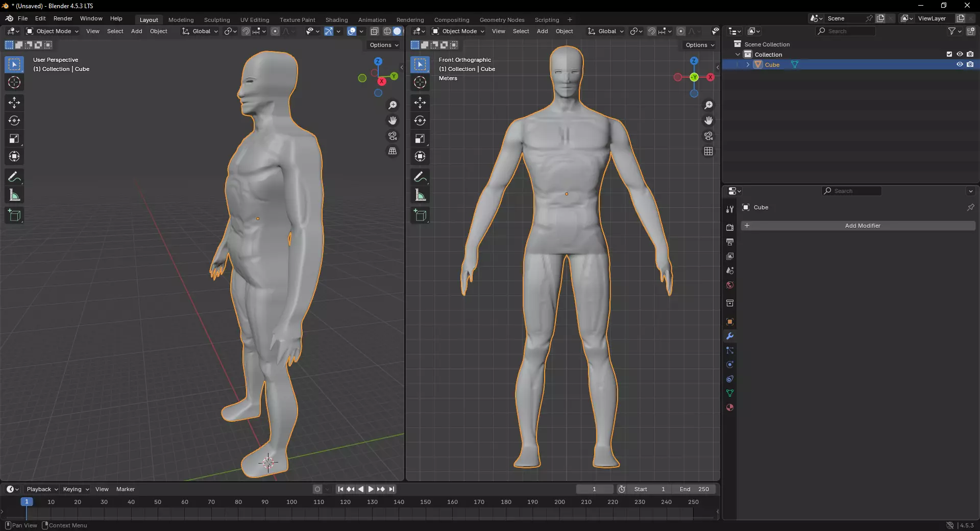Open the Particles properties tab

tap(730, 350)
